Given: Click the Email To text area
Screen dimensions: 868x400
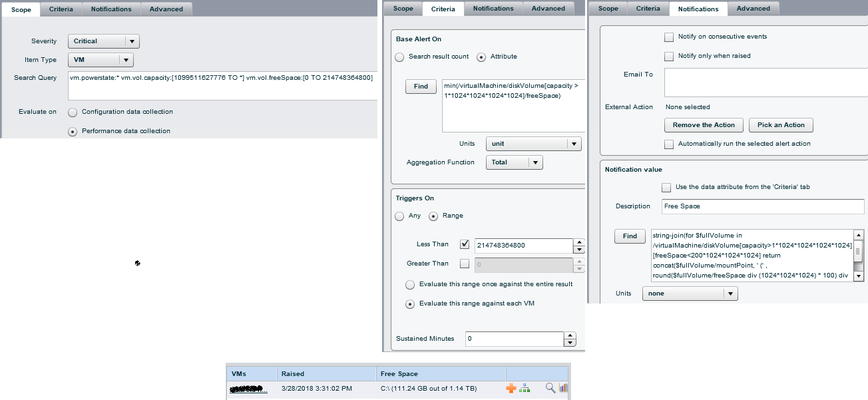Looking at the screenshot, I should (x=765, y=82).
